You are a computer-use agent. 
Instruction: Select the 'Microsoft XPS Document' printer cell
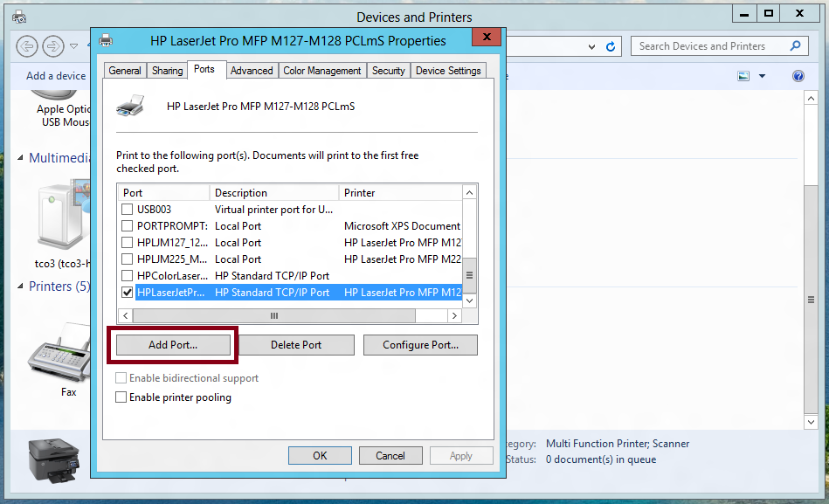pyautogui.click(x=402, y=226)
